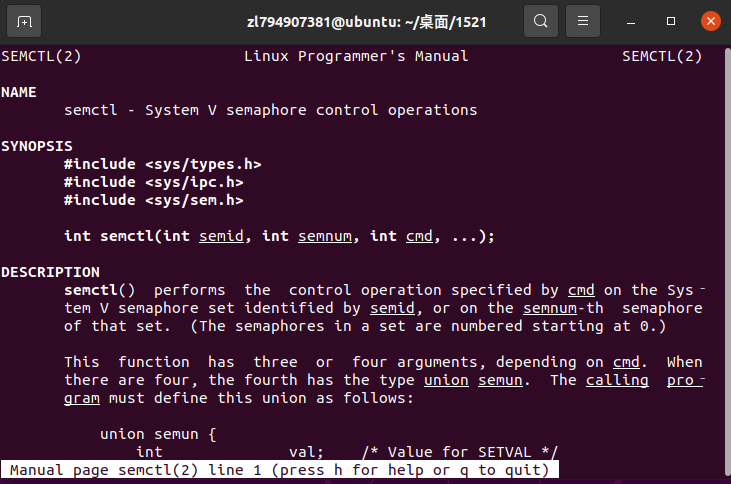
Task: Click the search magnifier icon
Action: [540, 21]
